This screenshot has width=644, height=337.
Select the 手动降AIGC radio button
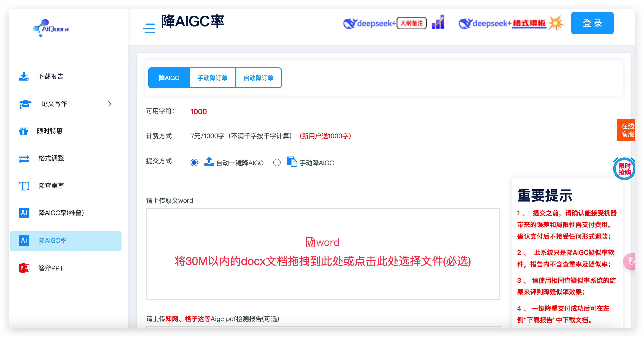277,163
